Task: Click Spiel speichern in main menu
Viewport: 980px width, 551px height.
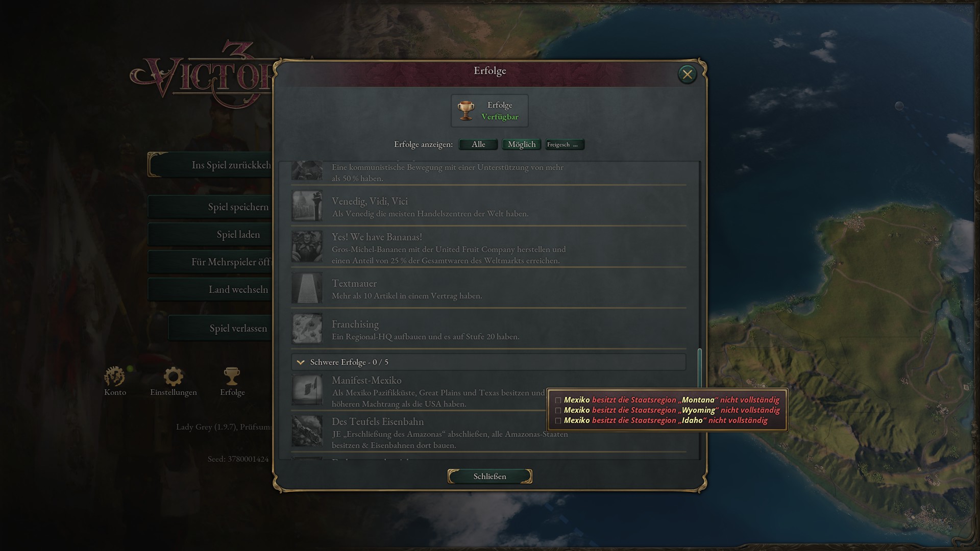Action: click(x=238, y=207)
